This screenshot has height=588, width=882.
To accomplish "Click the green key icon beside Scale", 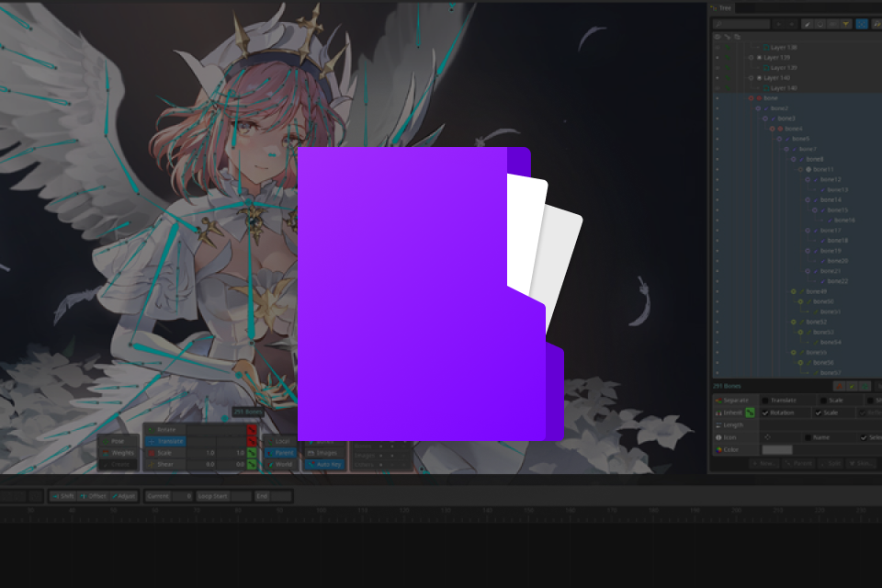I will click(x=252, y=453).
